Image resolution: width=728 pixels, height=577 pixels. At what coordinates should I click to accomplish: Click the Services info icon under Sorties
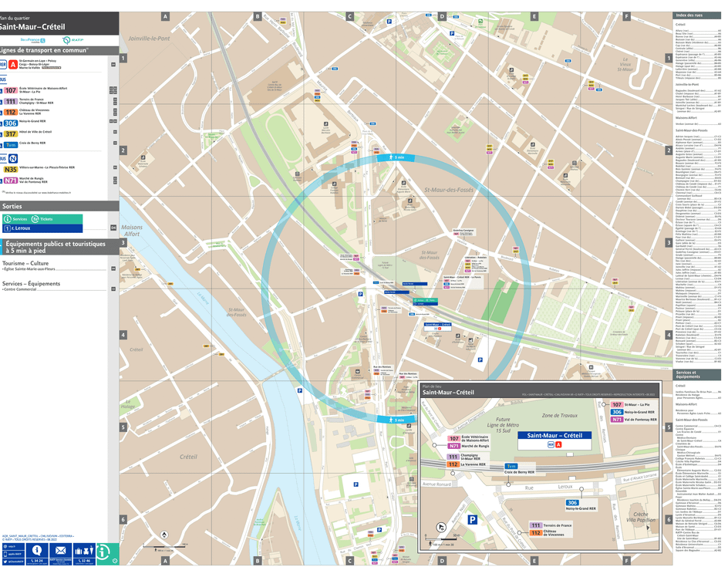[x=7, y=219]
